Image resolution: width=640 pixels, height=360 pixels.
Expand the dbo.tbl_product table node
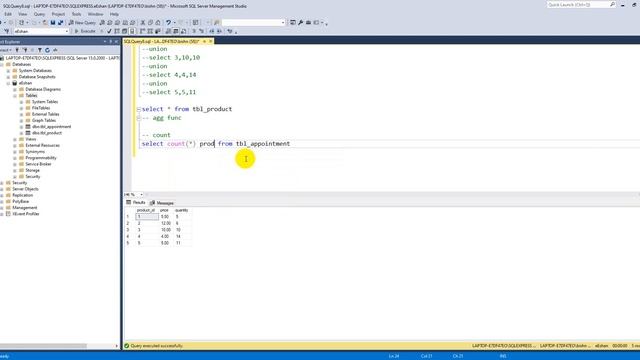pos(21,133)
